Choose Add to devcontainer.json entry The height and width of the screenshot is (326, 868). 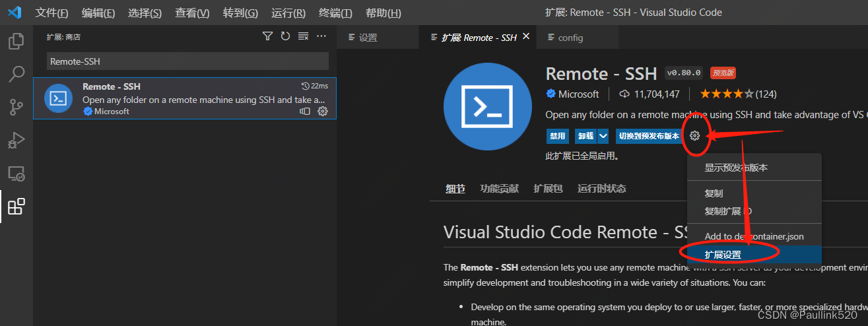(x=754, y=236)
